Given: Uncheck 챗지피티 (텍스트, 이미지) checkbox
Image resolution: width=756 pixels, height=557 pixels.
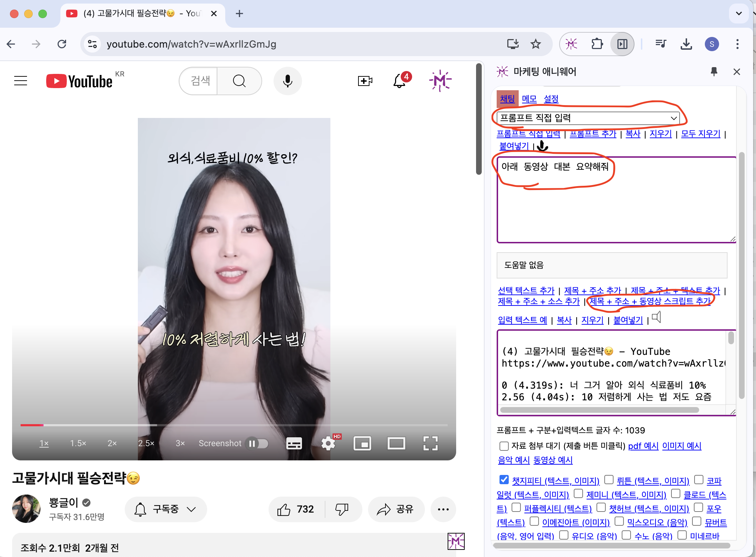Looking at the screenshot, I should (504, 480).
